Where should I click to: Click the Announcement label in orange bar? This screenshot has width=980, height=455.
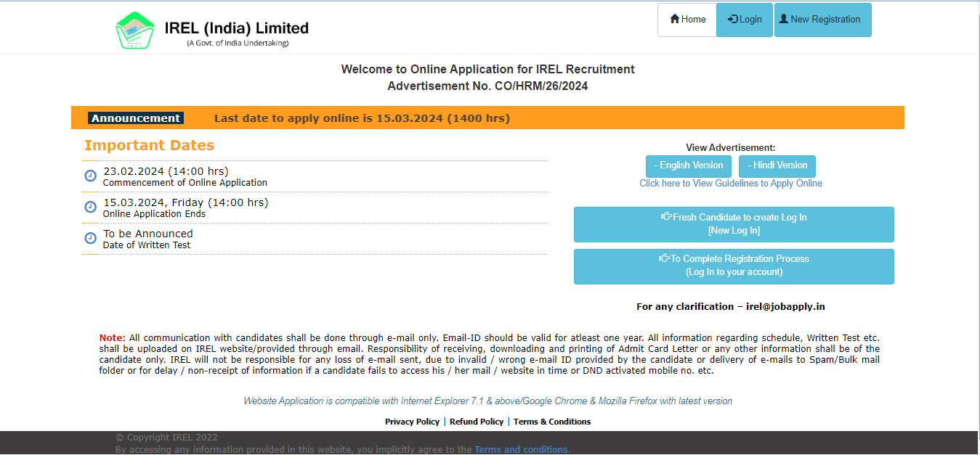click(x=136, y=118)
